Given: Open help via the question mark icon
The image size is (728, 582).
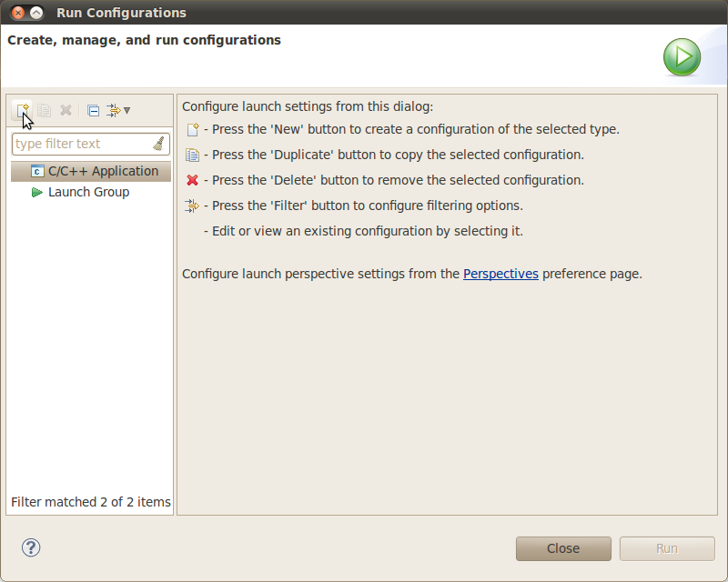Looking at the screenshot, I should coord(31,547).
